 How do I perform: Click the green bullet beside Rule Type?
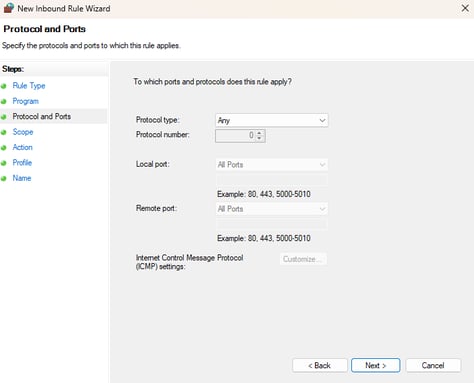tap(4, 86)
